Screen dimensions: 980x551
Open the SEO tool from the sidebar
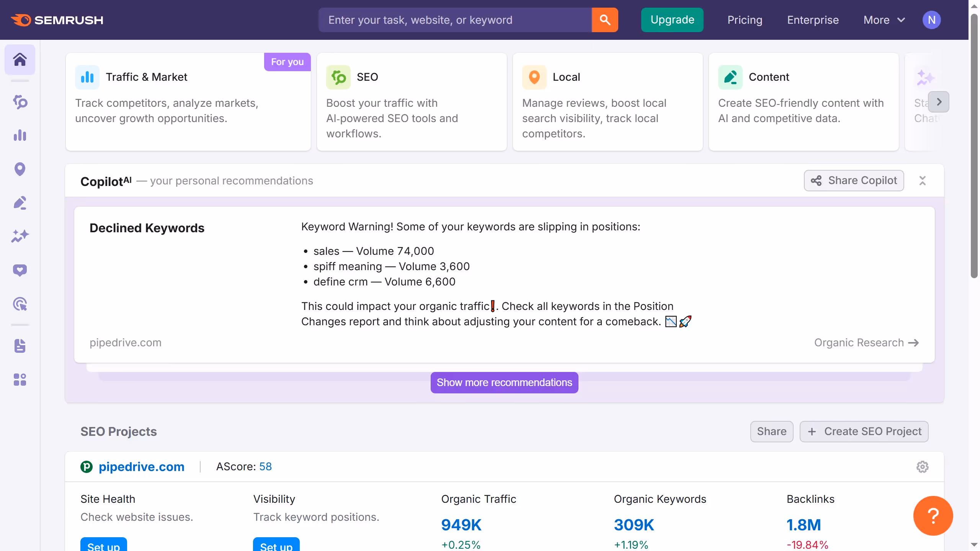pos(20,102)
